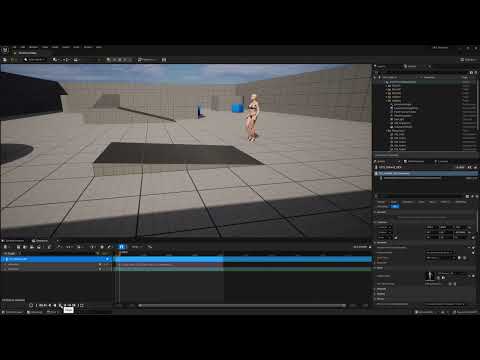Open the add content dropdown icon
The width and height of the screenshot is (480, 360).
[x=56, y=60]
